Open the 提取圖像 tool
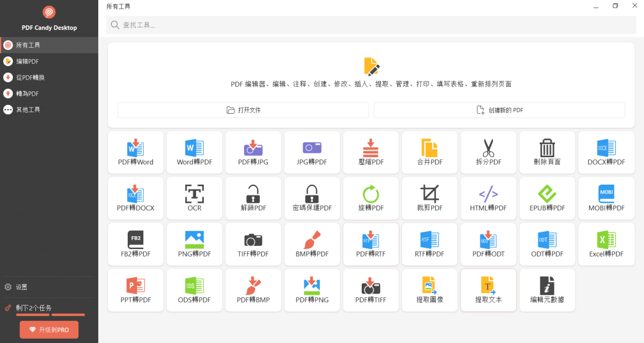The width and height of the screenshot is (644, 343). tap(429, 290)
